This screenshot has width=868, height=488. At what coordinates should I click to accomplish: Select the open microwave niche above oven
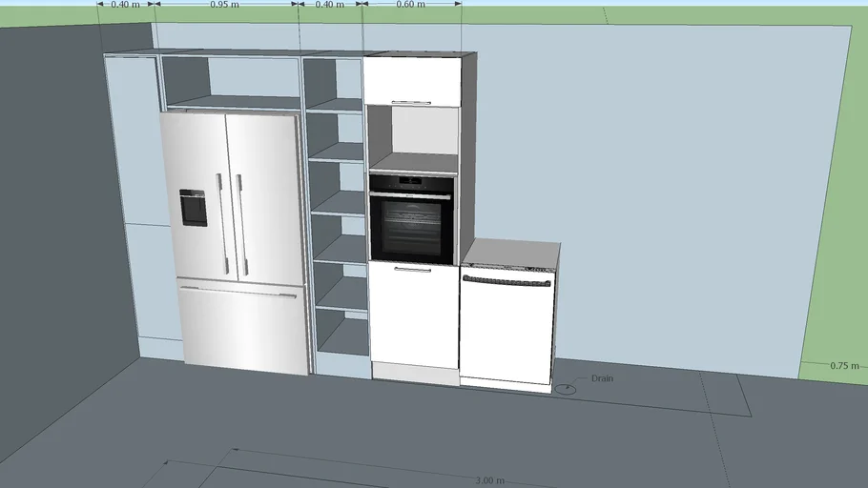tap(414, 136)
